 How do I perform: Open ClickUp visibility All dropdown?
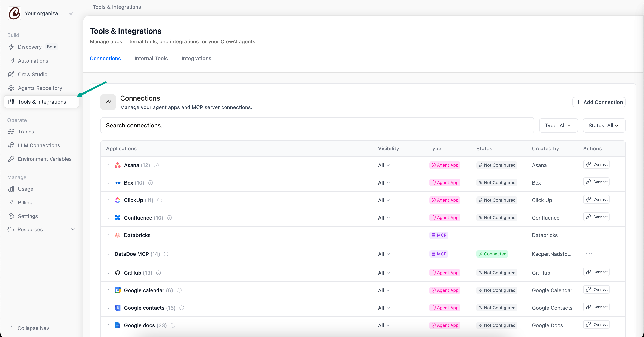point(384,200)
